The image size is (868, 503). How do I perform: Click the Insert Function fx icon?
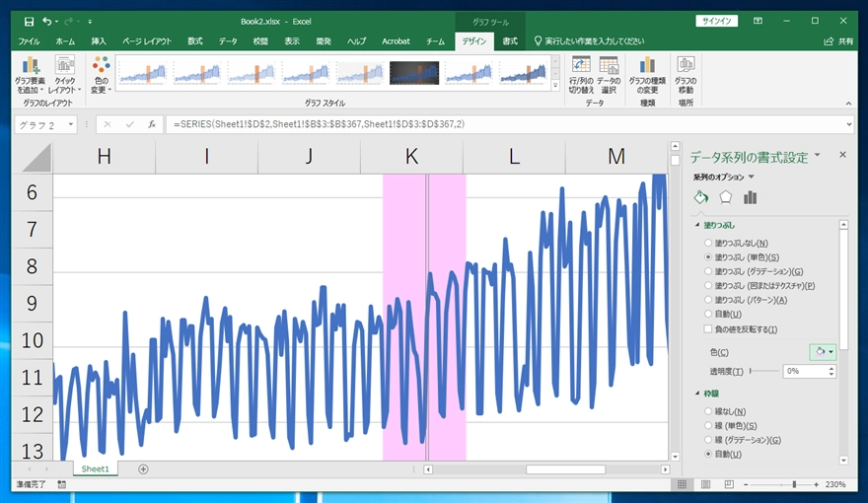click(x=152, y=124)
